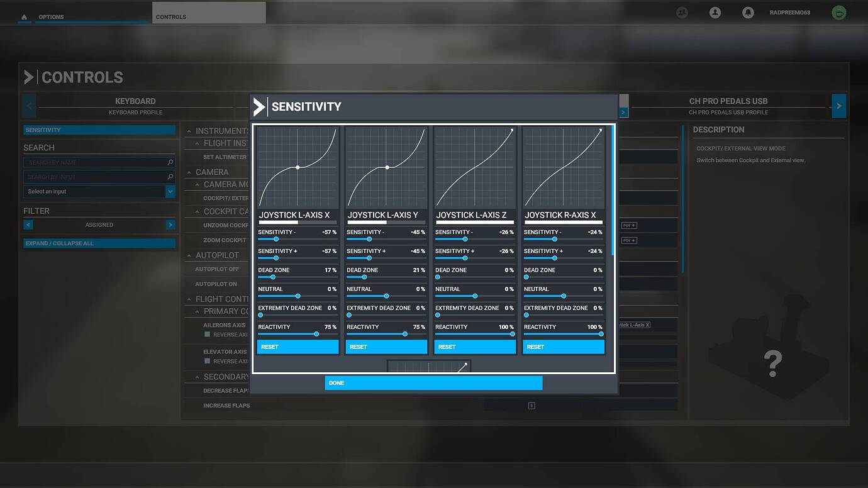Click DONE to close the Sensitivity dialog
868x488 pixels.
click(433, 382)
